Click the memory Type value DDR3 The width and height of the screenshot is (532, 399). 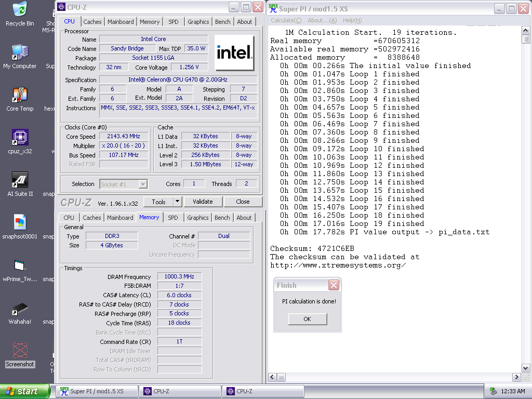click(x=112, y=236)
